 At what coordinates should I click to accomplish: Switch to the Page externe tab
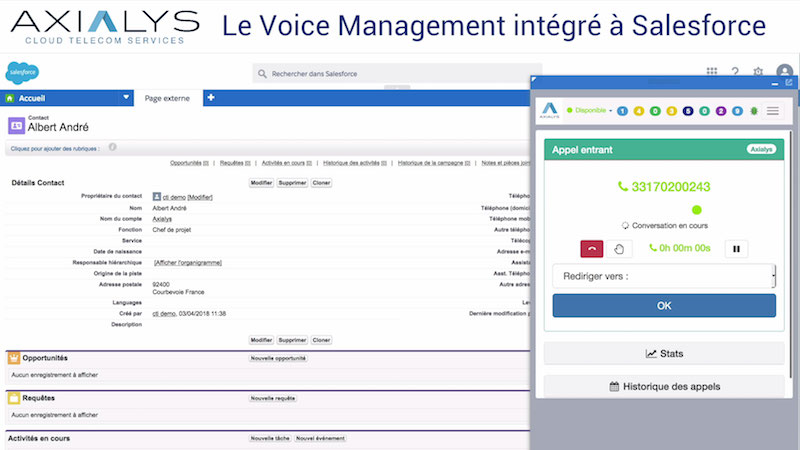(x=167, y=98)
